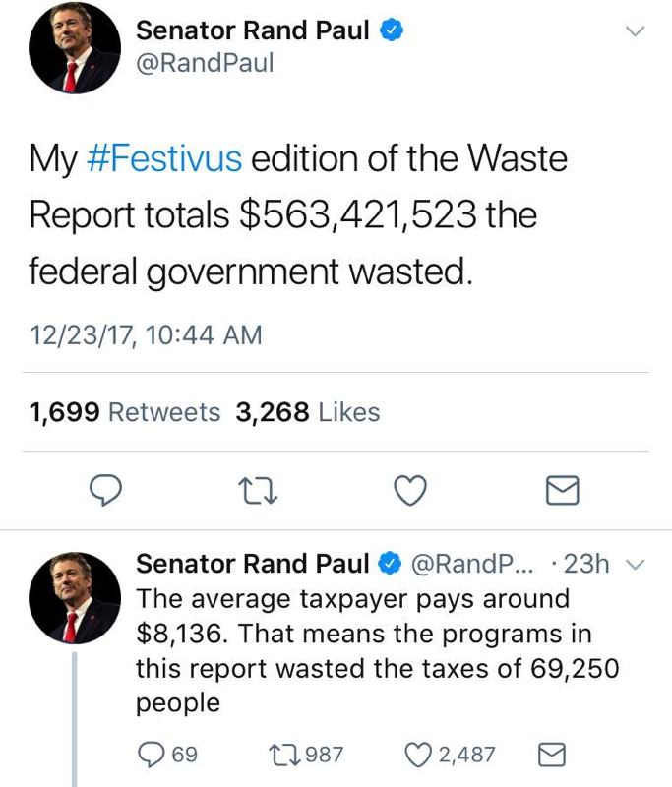Tap the verified badge on the reply tweet
This screenshot has height=787, width=672.
tap(390, 564)
